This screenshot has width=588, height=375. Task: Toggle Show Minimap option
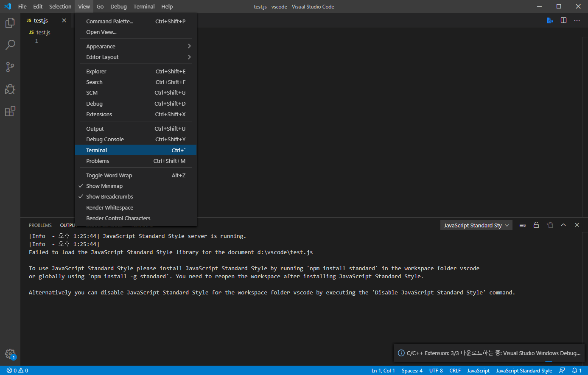point(136,186)
